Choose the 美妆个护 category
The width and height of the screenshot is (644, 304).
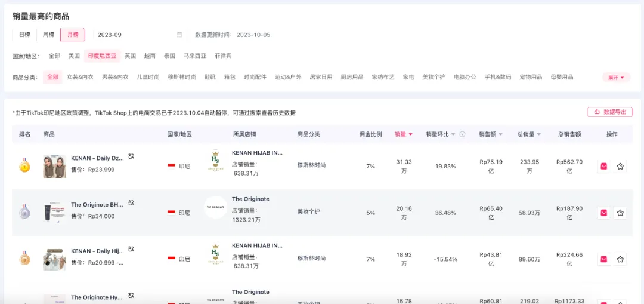[x=434, y=77]
